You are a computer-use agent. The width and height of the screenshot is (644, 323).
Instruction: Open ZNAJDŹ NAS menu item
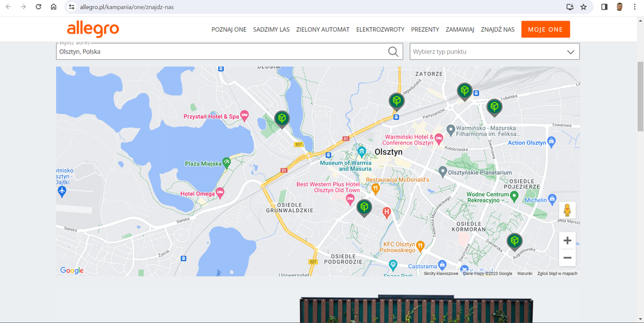coord(498,30)
